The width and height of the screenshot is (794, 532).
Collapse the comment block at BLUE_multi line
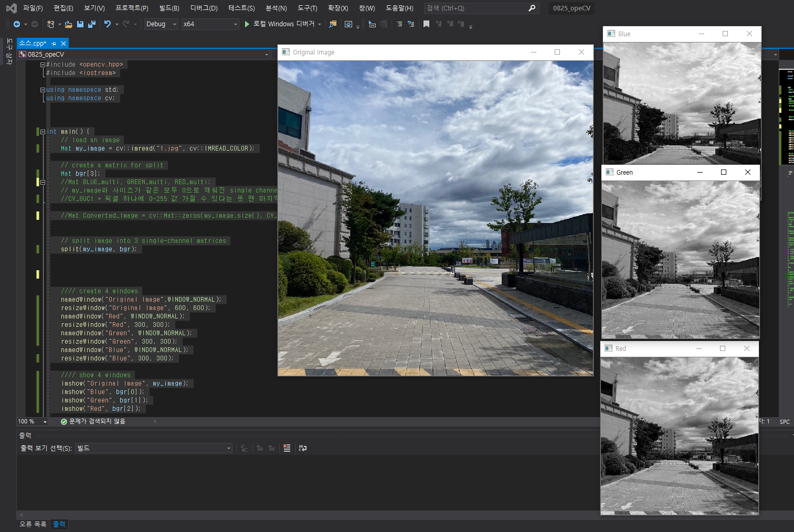pos(43,182)
